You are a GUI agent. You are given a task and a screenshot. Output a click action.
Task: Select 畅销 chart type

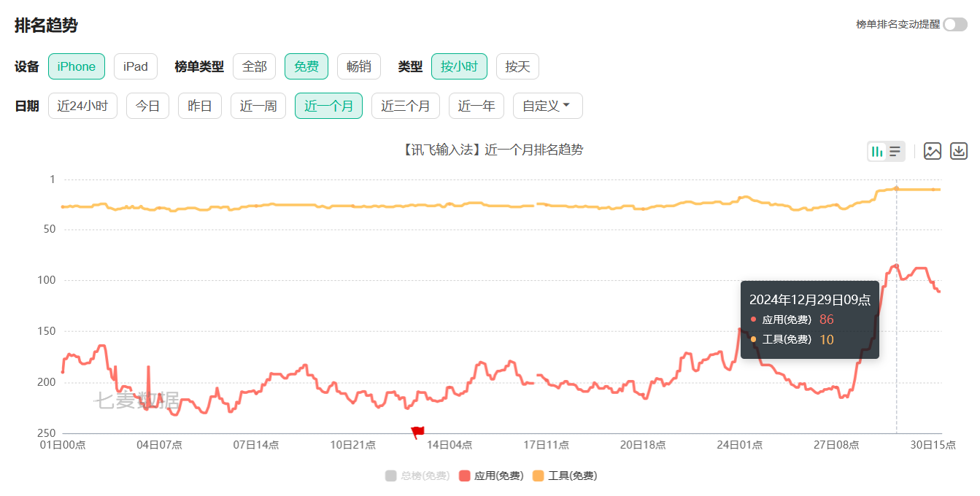click(x=359, y=66)
